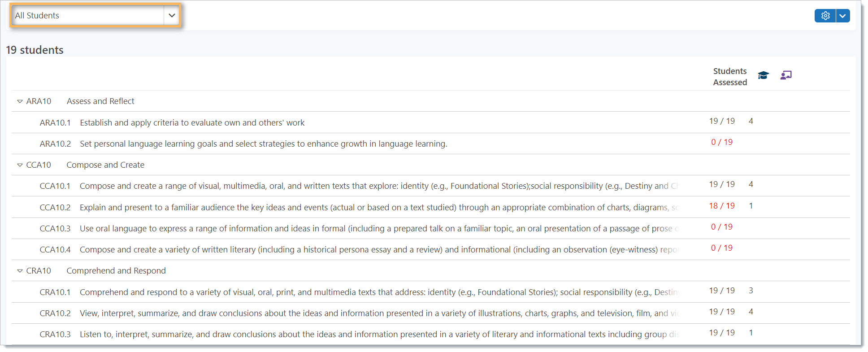
Task: Open outcome CCA10.1 compose and create texts
Action: (430, 186)
